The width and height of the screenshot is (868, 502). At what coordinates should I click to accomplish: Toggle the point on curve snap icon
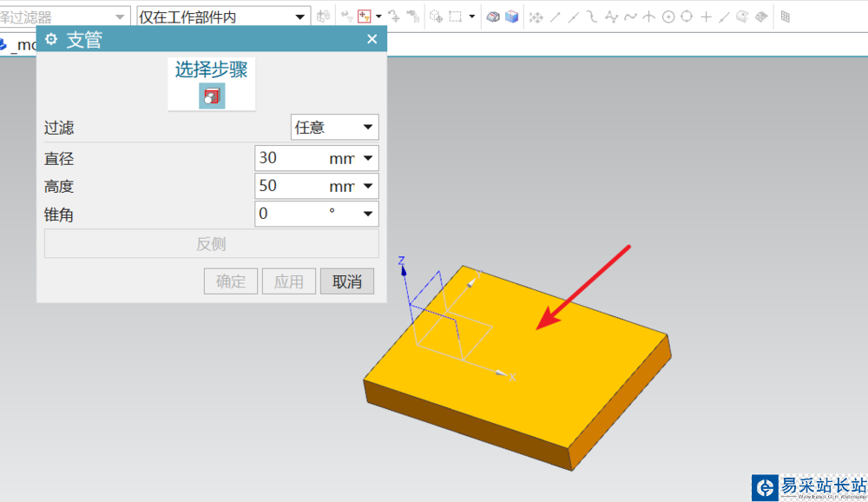tap(724, 17)
